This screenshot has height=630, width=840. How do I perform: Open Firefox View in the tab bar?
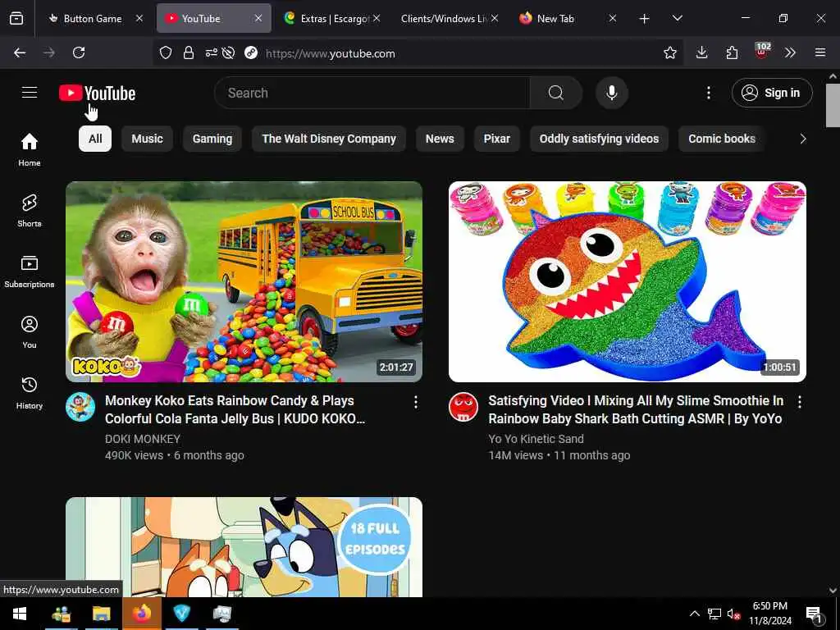click(16, 18)
